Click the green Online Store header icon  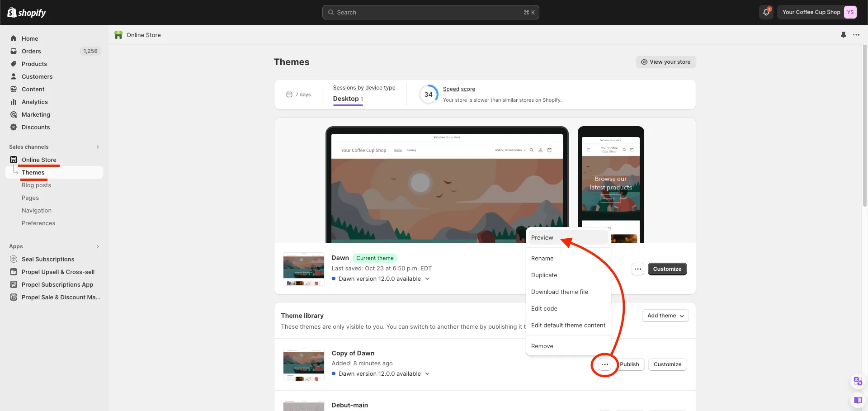(118, 35)
